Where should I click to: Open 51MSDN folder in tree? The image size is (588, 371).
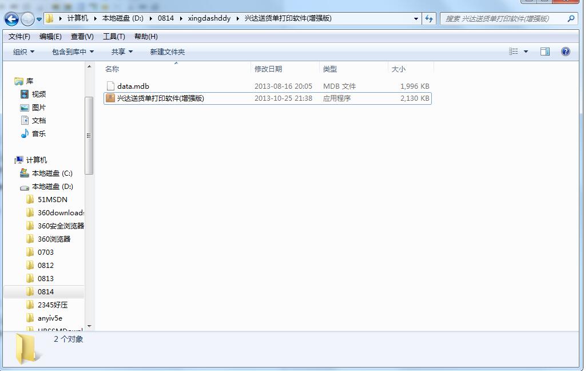coord(53,199)
